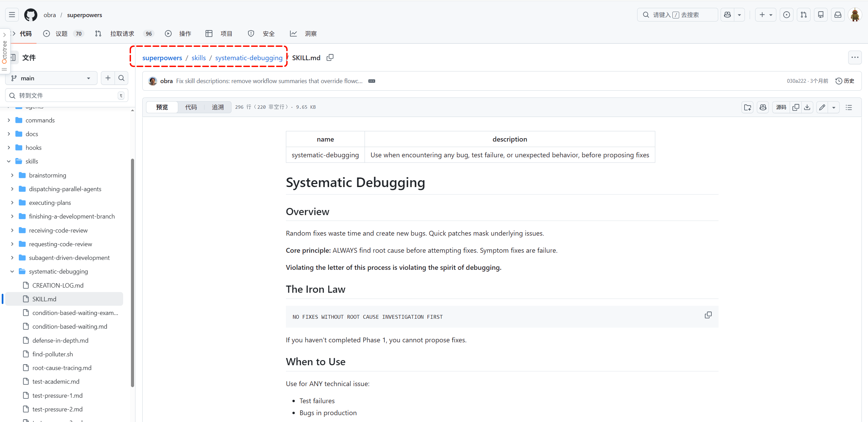The image size is (868, 422).
Task: Click the add file plus icon
Action: (x=108, y=78)
